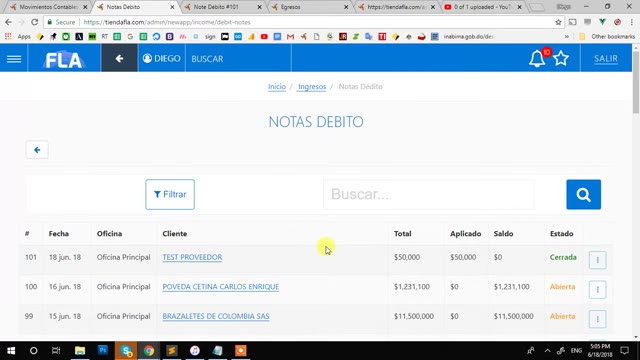
Task: Click the Buscar... search input
Action: point(429,194)
